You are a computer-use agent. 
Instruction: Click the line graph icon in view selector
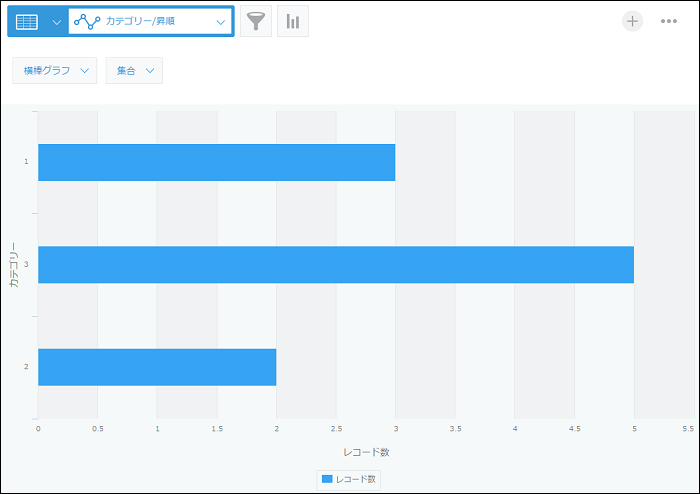pos(87,22)
